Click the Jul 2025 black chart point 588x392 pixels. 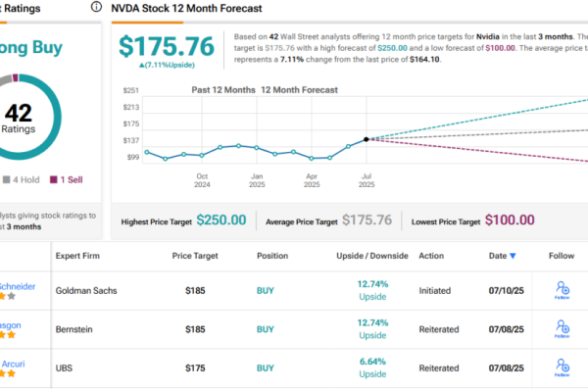coord(367,139)
